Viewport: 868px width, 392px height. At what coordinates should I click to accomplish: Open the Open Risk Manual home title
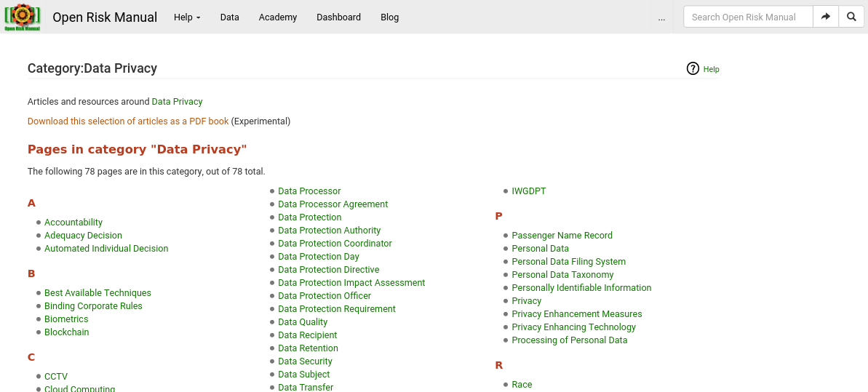(x=105, y=17)
